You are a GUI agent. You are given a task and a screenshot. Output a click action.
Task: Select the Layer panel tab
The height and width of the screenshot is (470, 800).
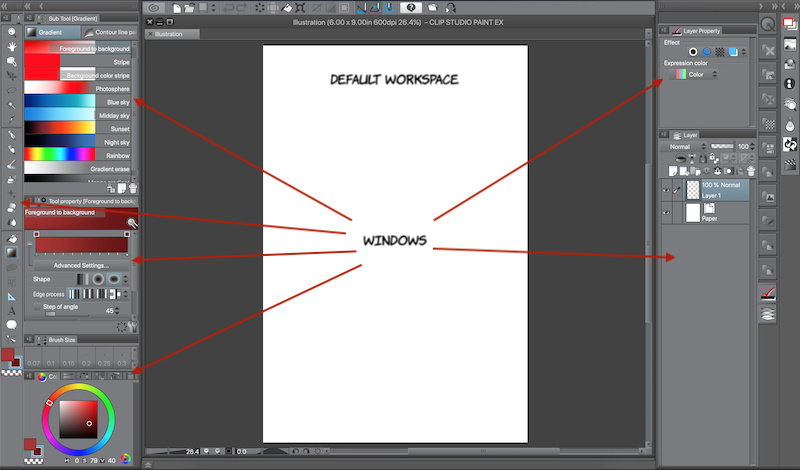click(x=684, y=135)
